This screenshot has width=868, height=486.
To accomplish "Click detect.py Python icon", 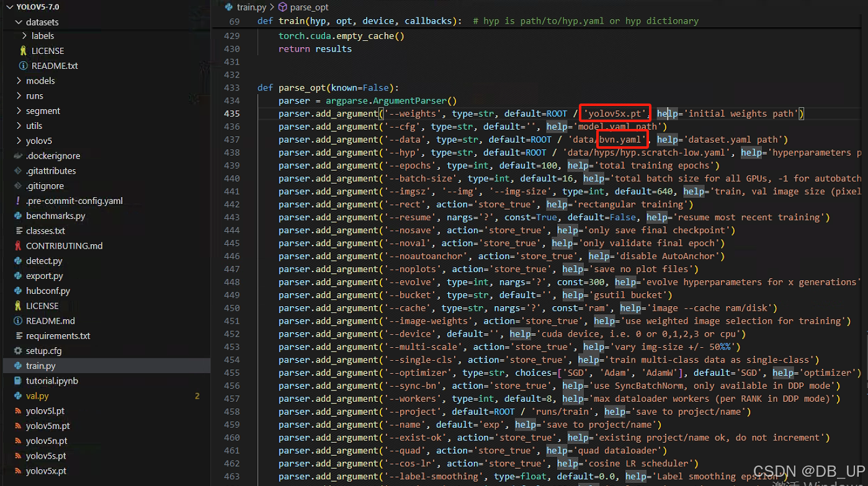I will click(x=18, y=261).
